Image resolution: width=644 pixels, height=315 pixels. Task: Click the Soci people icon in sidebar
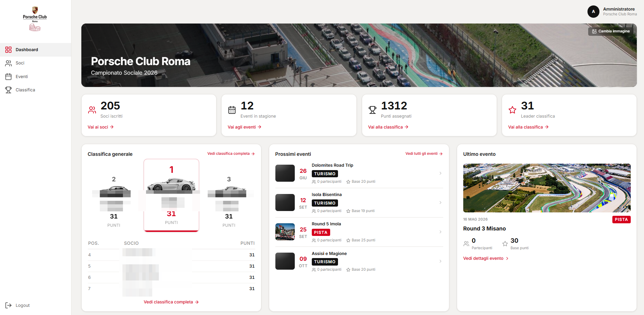[x=9, y=63]
